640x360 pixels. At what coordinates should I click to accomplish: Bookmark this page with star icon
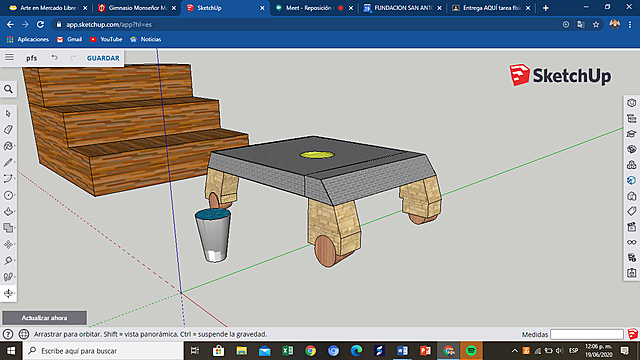[596, 24]
